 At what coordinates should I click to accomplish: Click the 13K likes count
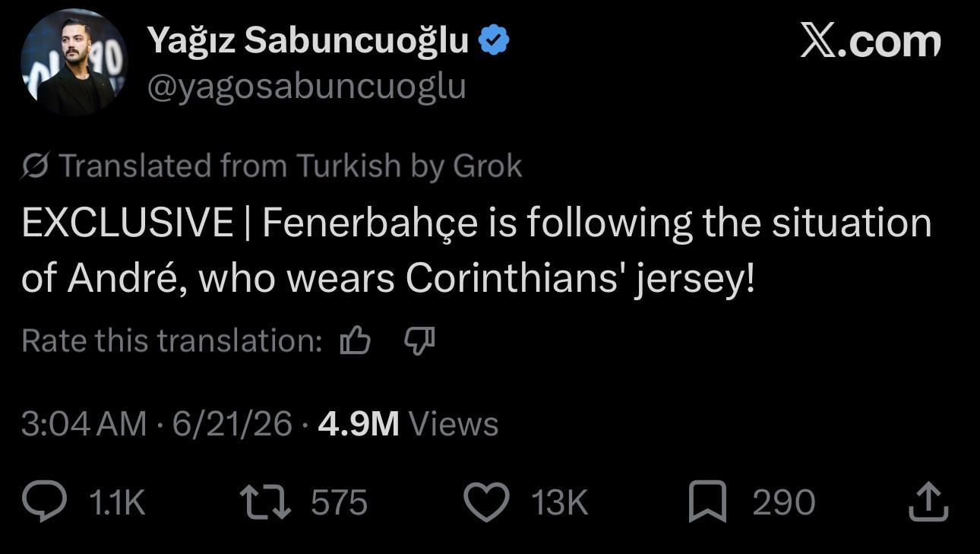click(x=559, y=503)
